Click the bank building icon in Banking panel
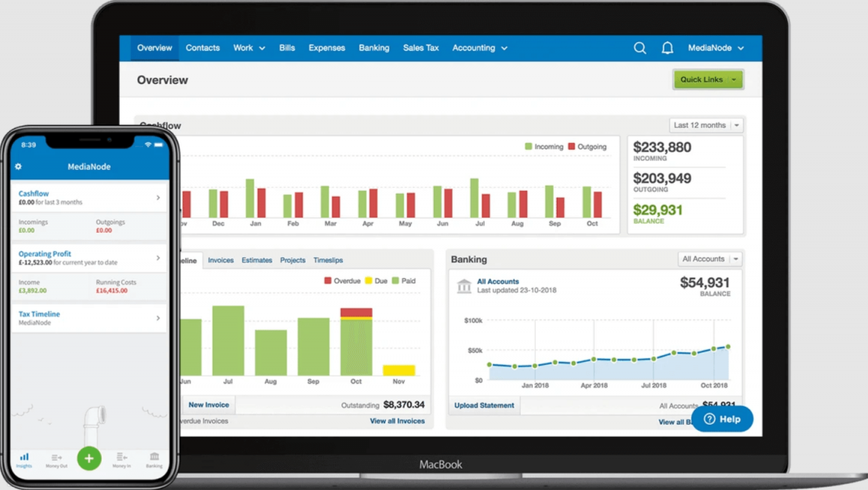The image size is (868, 490). (464, 287)
